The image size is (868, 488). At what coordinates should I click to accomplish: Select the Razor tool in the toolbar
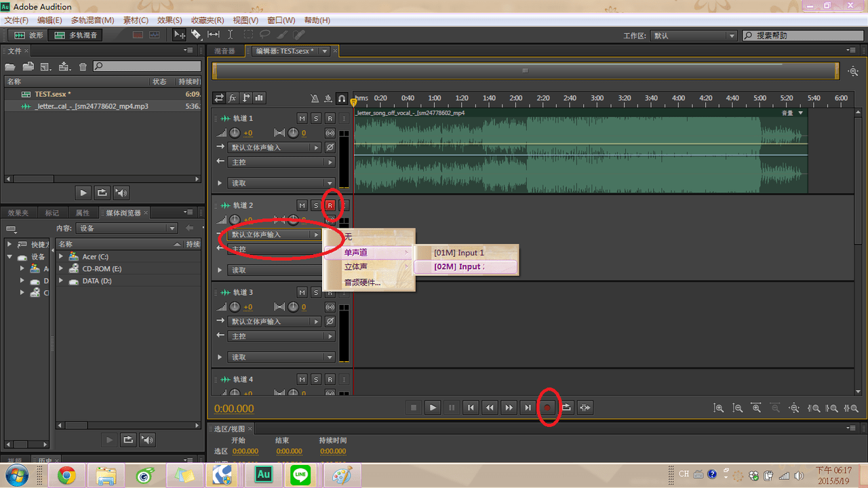(196, 35)
